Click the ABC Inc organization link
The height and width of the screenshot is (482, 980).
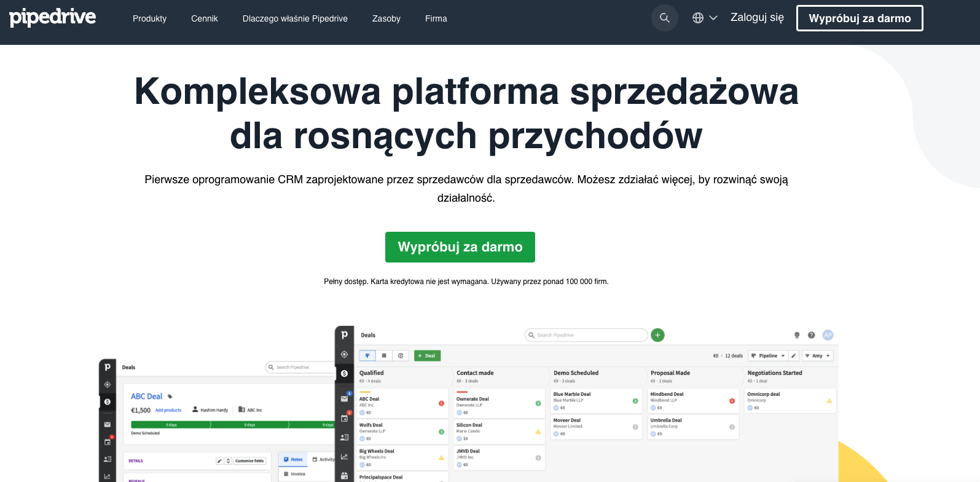click(250, 409)
